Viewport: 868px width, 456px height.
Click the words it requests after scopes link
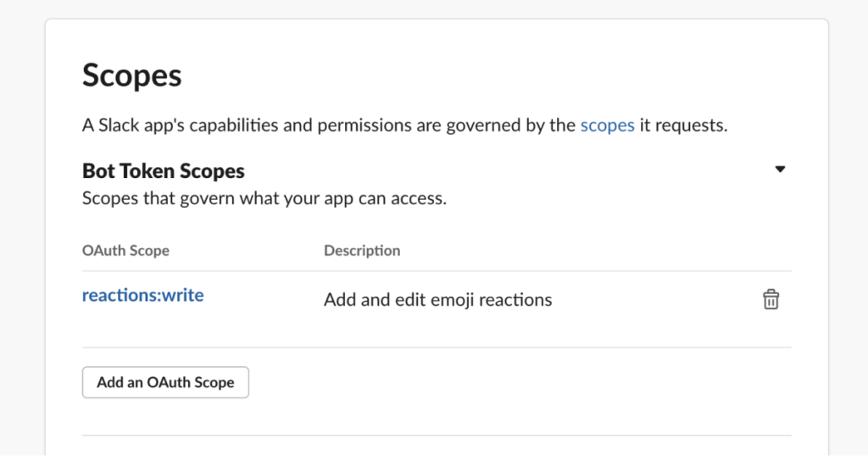pos(682,125)
